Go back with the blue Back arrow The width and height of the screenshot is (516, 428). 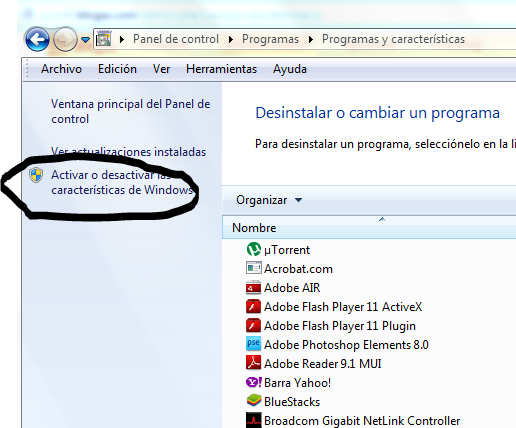click(37, 39)
